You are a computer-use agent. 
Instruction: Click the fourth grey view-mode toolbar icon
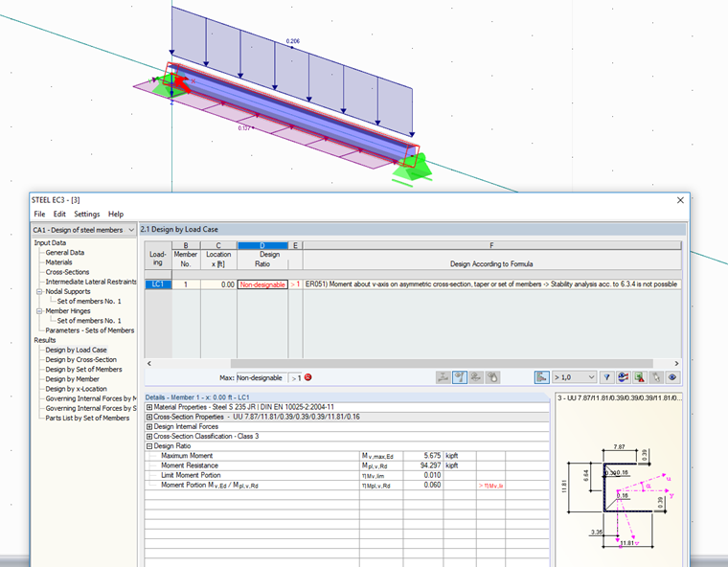point(492,377)
